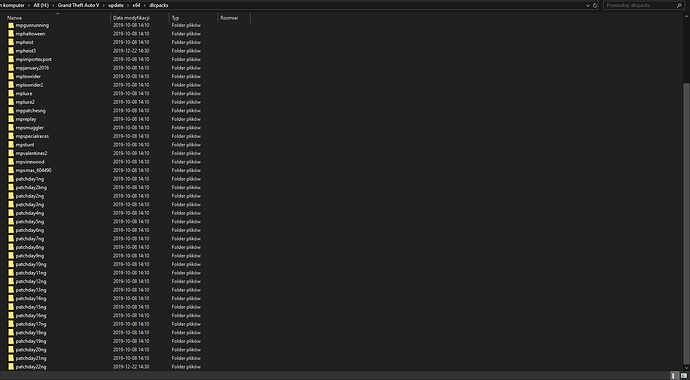
Task: Navigate to 'All (H:)' breadcrumb
Action: click(x=41, y=5)
